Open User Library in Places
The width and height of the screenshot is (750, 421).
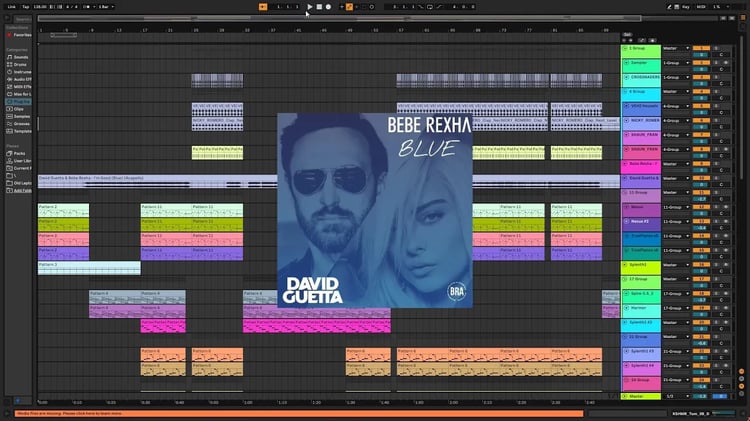(x=18, y=161)
